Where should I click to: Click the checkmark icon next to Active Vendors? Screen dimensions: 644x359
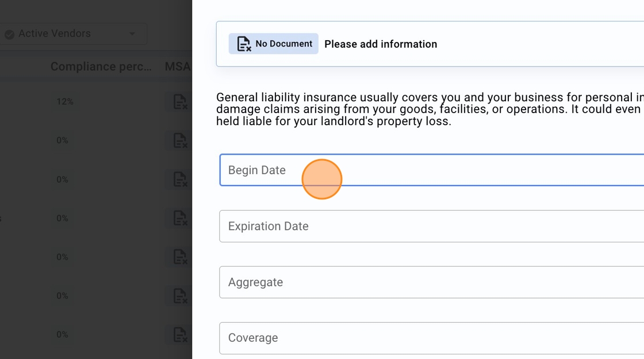tap(9, 34)
